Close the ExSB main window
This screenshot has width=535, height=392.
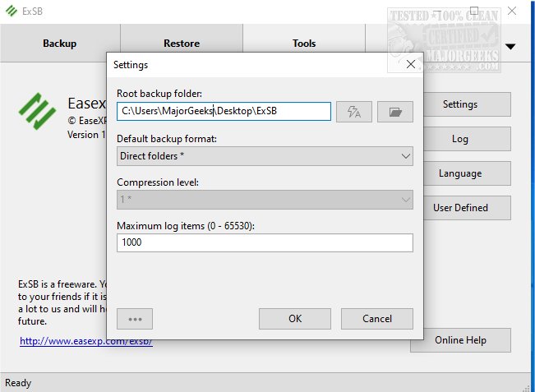coord(512,11)
